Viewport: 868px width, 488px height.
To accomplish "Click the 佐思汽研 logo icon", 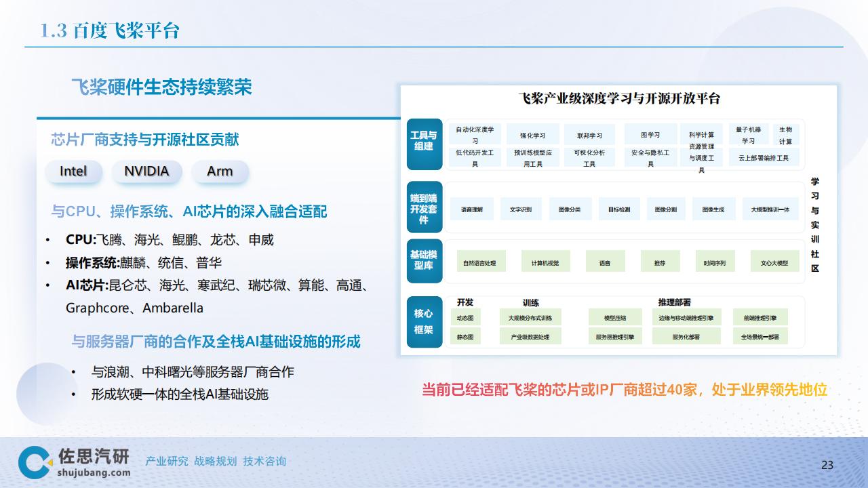I will point(35,462).
